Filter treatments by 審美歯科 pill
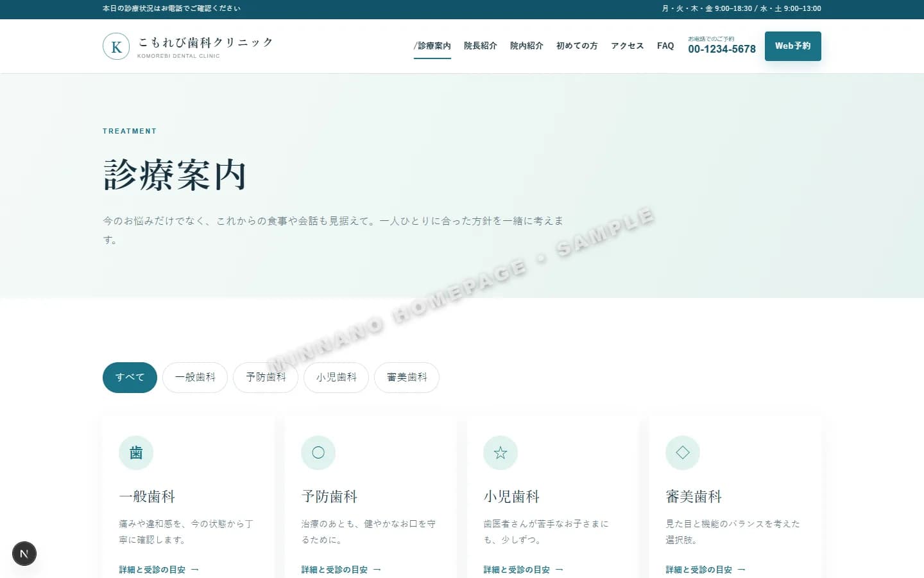924x578 pixels. (x=407, y=378)
